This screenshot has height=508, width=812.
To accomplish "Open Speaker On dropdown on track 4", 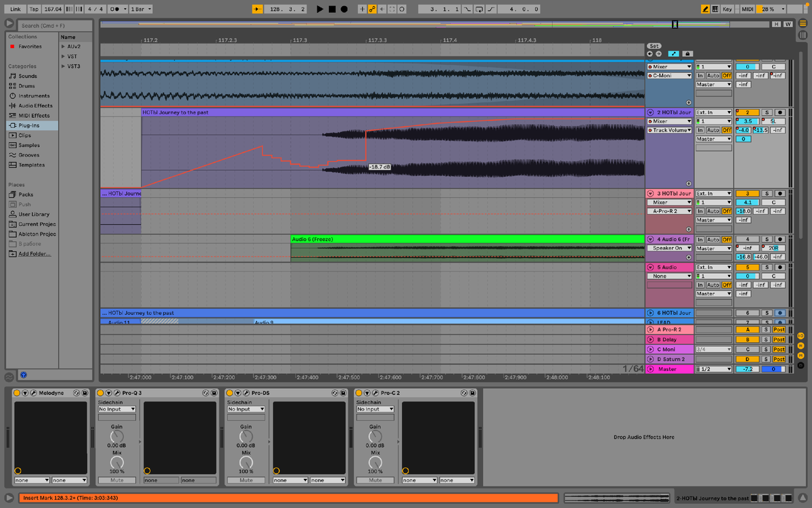I will (x=670, y=249).
